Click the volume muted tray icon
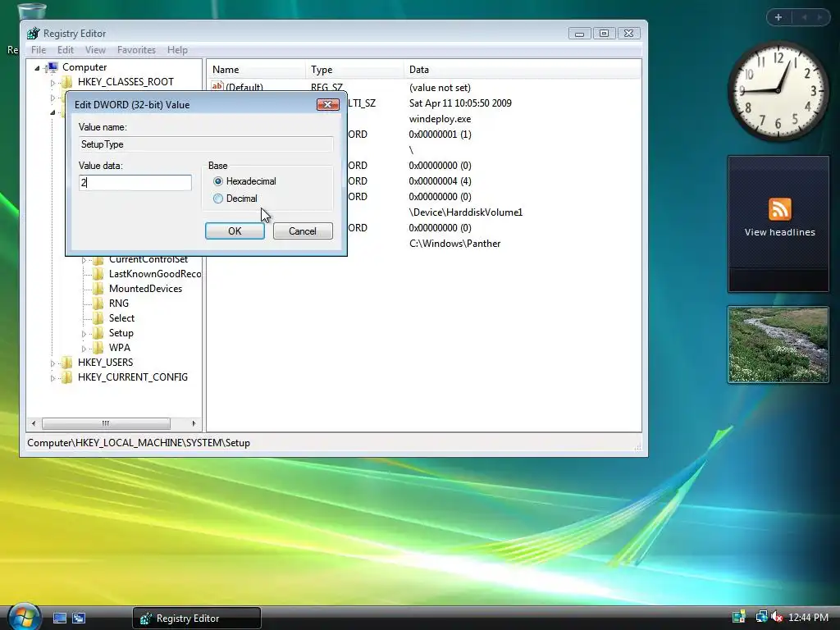This screenshot has width=840, height=630. (x=777, y=617)
